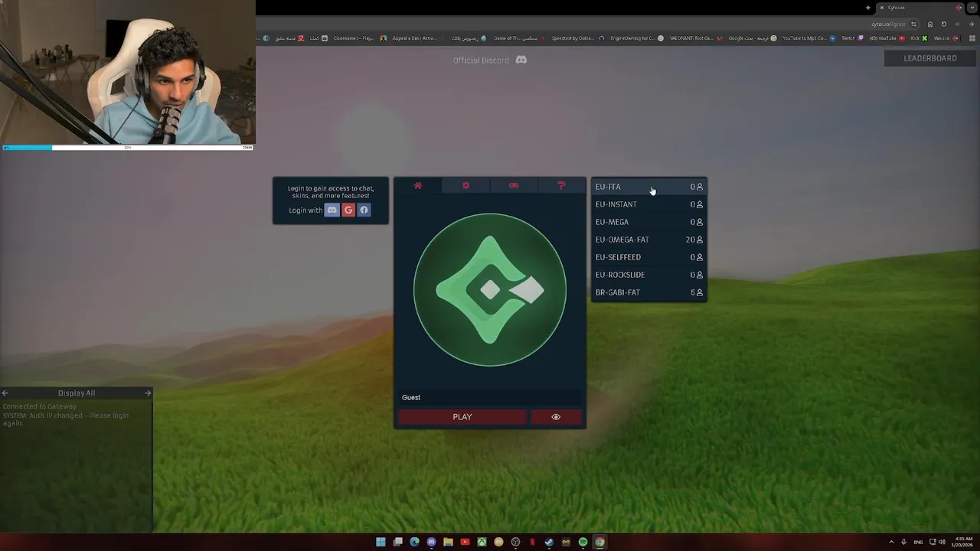The height and width of the screenshot is (551, 980).
Task: Open YouTube app in taskbar
Action: [465, 542]
